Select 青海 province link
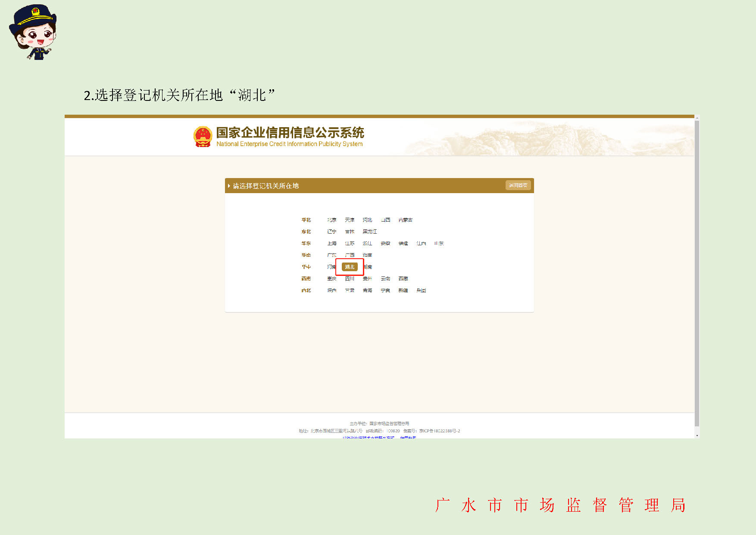 tap(367, 291)
